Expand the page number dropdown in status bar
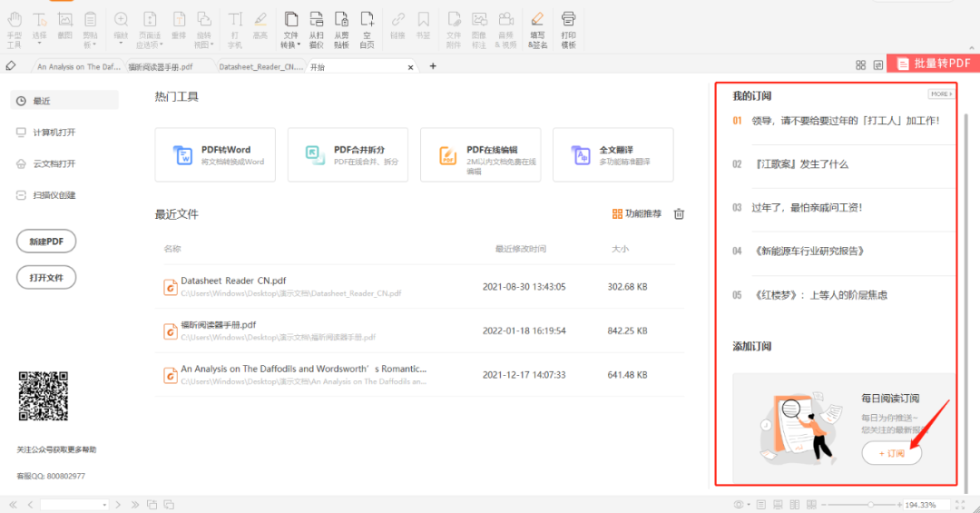The width and height of the screenshot is (980, 513). (x=104, y=505)
